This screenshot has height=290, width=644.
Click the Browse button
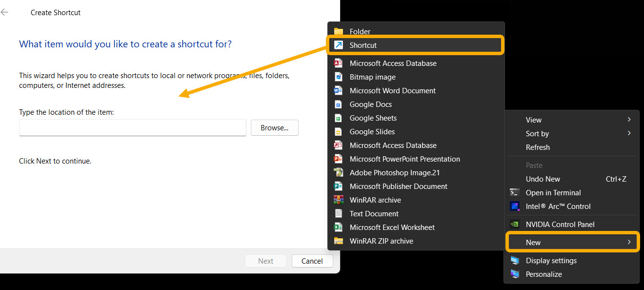point(274,127)
